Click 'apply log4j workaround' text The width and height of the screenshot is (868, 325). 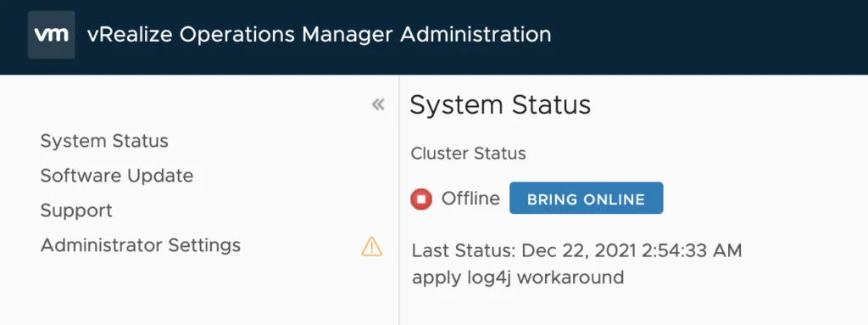click(x=518, y=277)
